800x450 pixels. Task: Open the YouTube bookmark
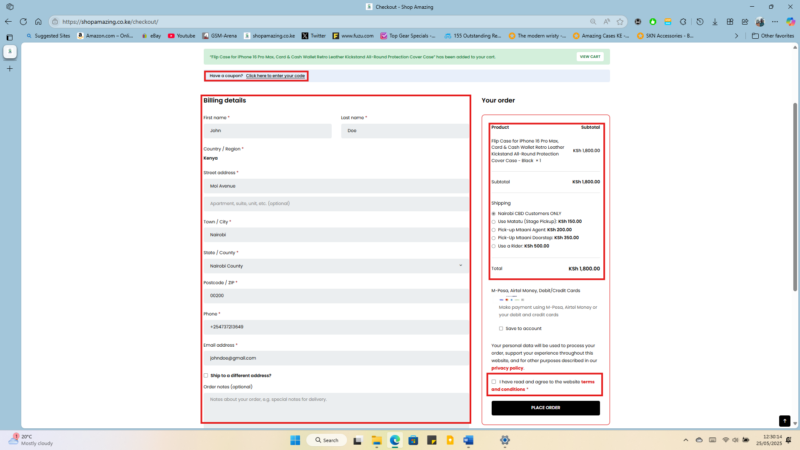[x=182, y=35]
